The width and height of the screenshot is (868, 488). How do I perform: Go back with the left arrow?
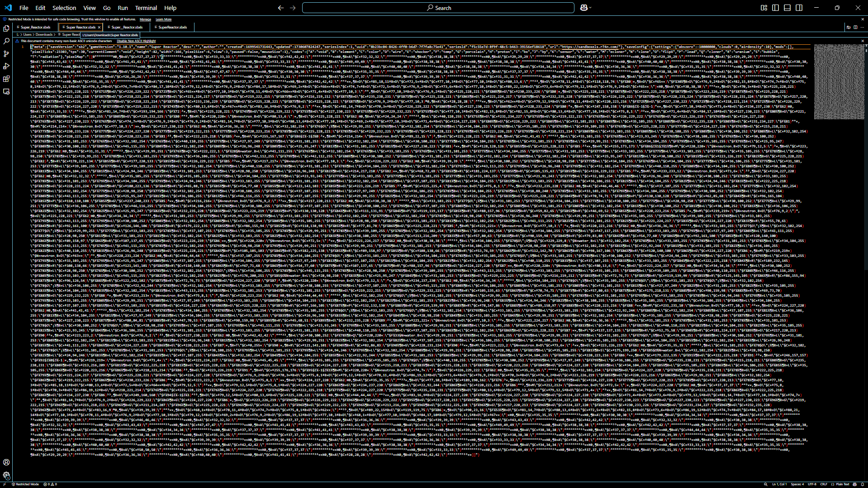(281, 8)
